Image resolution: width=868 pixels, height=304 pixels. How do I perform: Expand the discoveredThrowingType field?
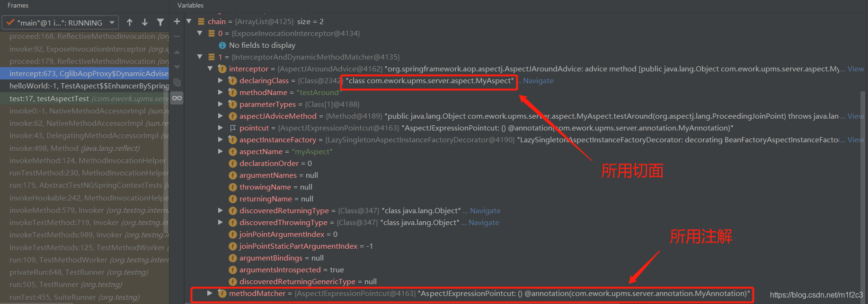220,222
